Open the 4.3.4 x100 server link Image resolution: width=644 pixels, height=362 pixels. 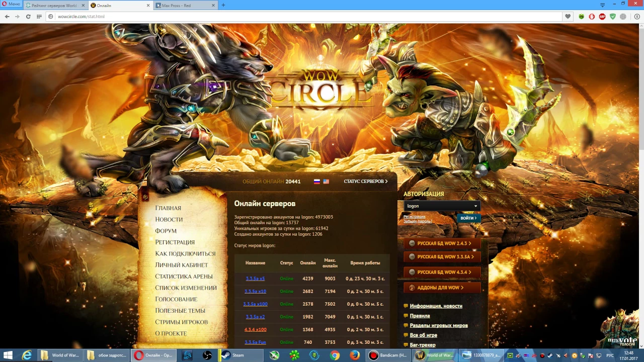click(x=255, y=330)
